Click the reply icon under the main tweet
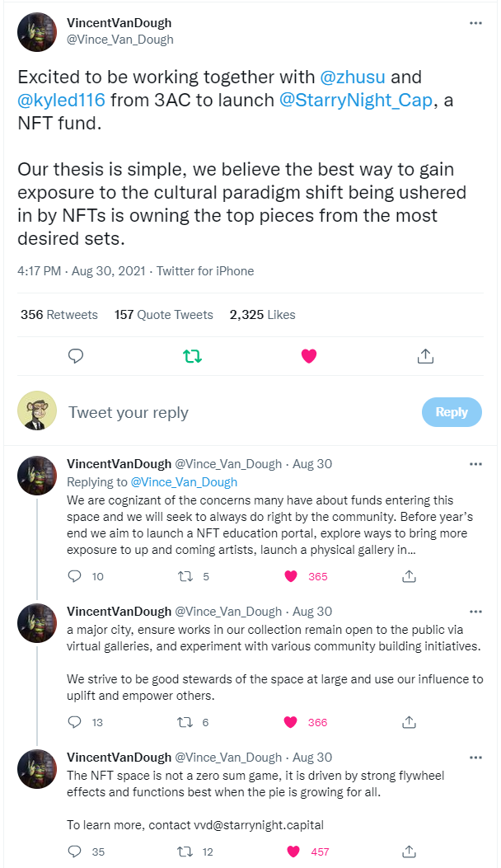 tap(75, 356)
